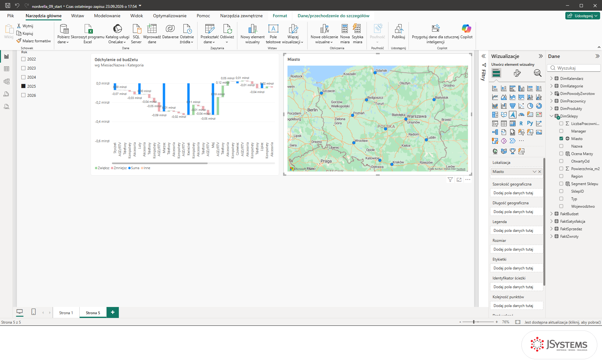Tick the 2026 year slicer checkbox
The image size is (602, 364).
[24, 95]
